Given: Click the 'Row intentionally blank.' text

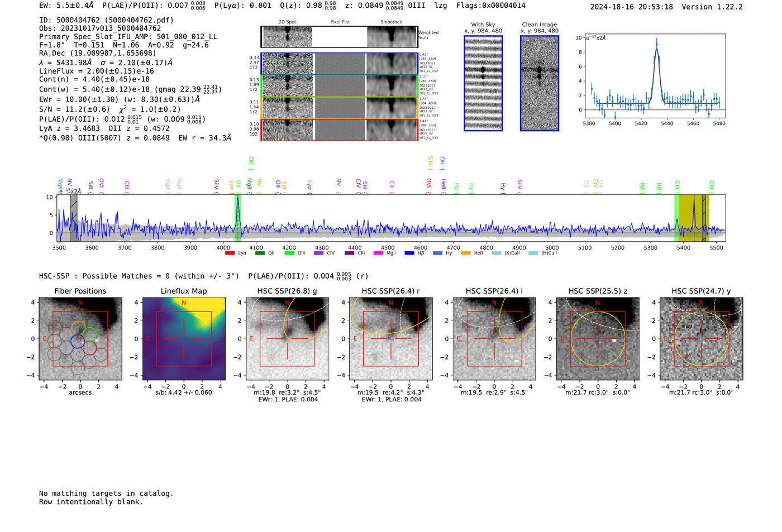Looking at the screenshot, I should pyautogui.click(x=91, y=502).
